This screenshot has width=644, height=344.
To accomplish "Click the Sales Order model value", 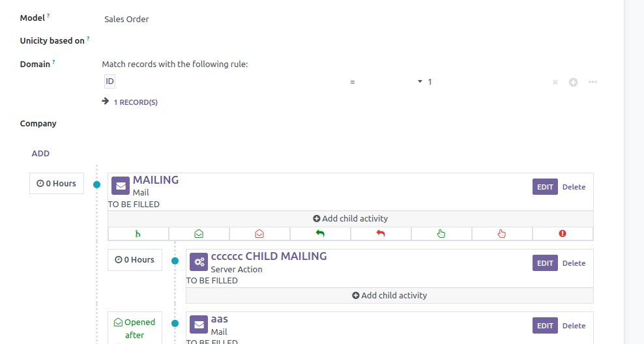I will 126,20.
